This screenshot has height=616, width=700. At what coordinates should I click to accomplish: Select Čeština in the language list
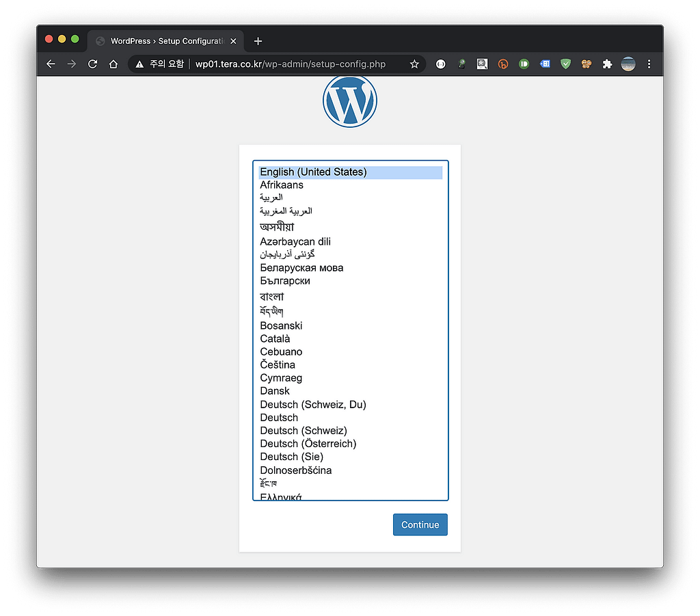pyautogui.click(x=351, y=364)
